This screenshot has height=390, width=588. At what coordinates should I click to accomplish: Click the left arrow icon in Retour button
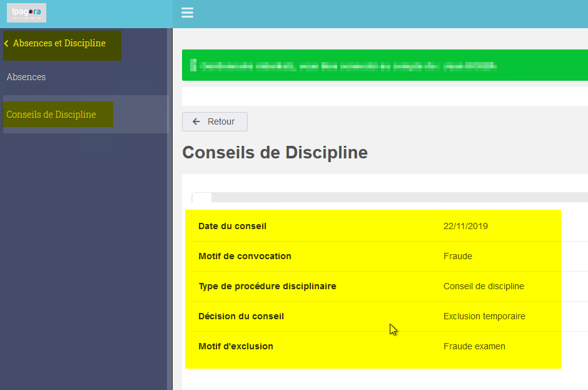(196, 121)
